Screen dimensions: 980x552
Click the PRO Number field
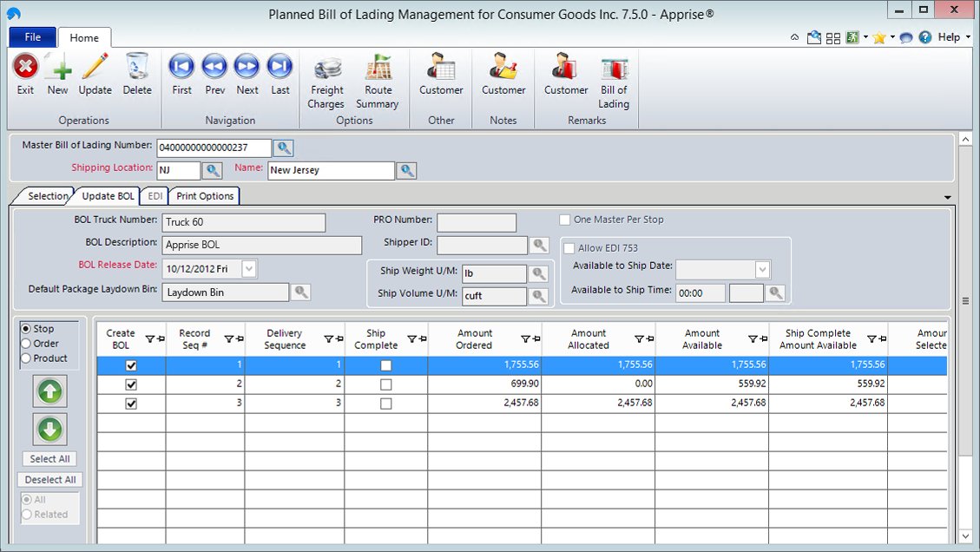click(477, 222)
